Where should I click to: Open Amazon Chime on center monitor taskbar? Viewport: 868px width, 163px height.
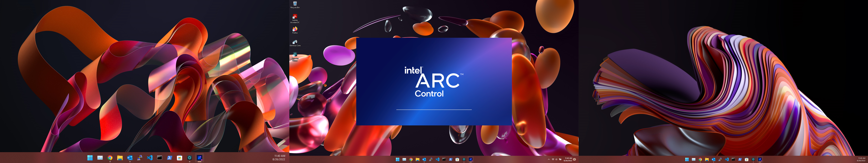tap(464, 159)
